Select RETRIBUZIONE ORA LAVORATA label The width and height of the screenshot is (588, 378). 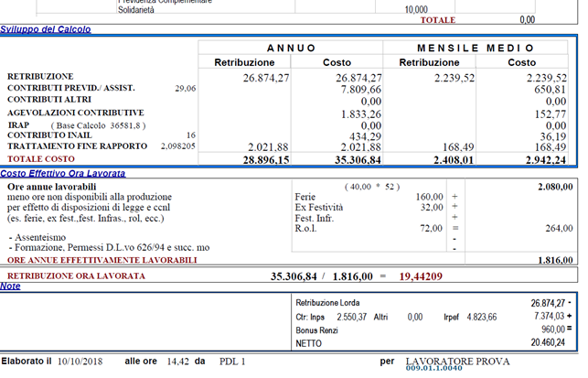pos(76,275)
